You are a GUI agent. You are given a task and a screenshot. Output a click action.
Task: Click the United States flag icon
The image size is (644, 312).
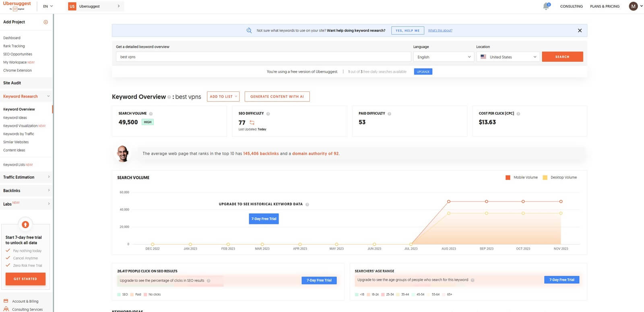point(483,57)
